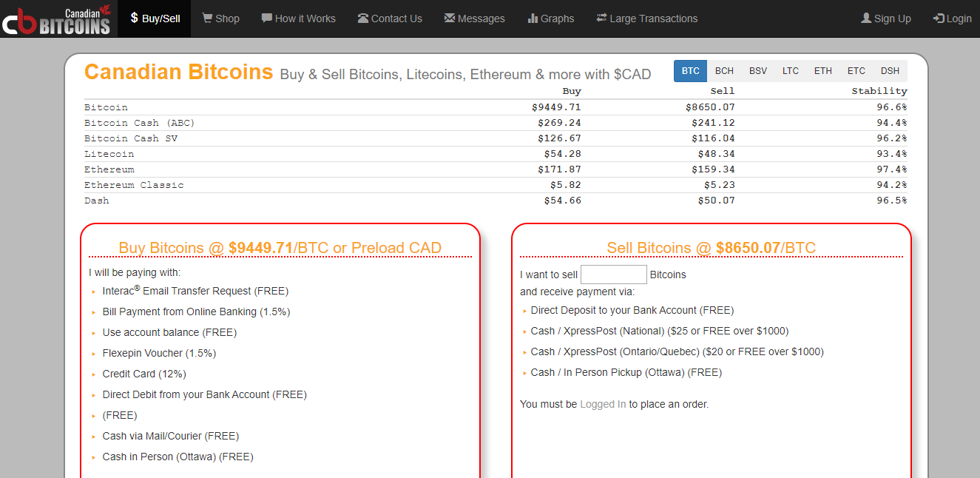Viewport: 980px width, 478px height.
Task: Go to How it Works
Action: [298, 18]
